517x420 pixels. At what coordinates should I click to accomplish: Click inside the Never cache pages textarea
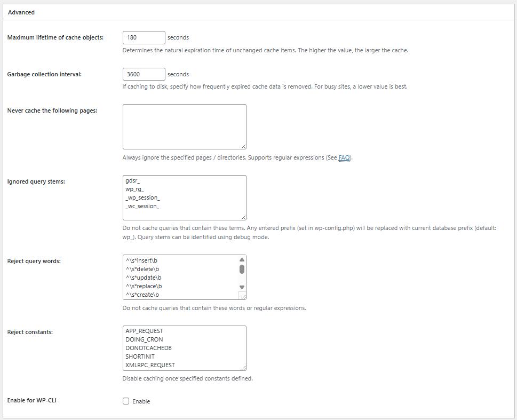click(184, 126)
